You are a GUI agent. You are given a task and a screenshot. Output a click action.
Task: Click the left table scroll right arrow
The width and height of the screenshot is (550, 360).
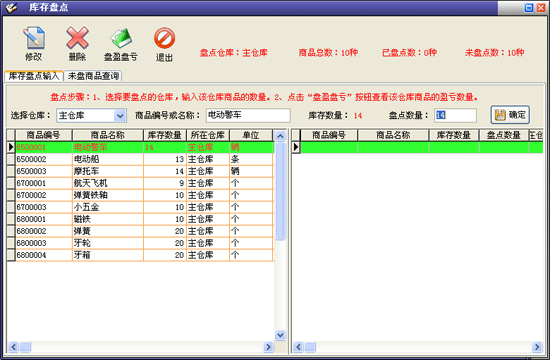tap(268, 347)
